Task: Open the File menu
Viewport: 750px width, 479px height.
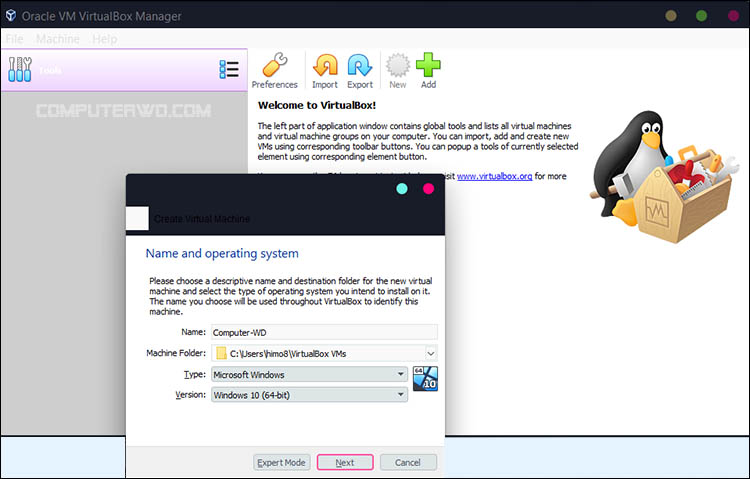Action: pyautogui.click(x=14, y=39)
